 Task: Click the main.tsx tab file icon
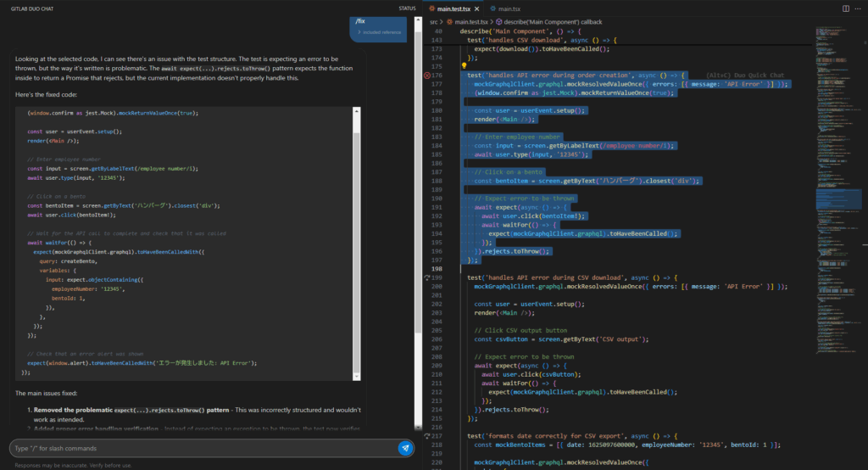point(492,8)
